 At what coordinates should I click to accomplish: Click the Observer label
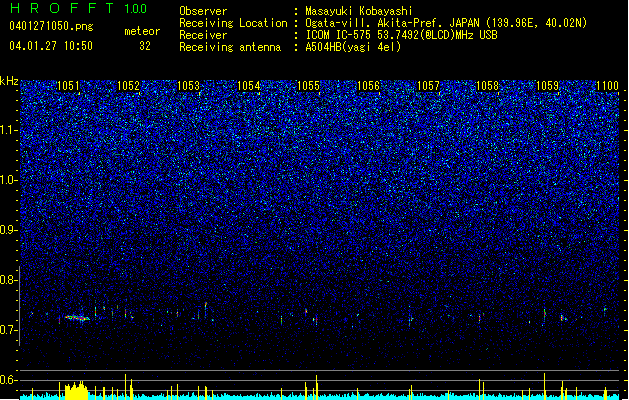[203, 11]
